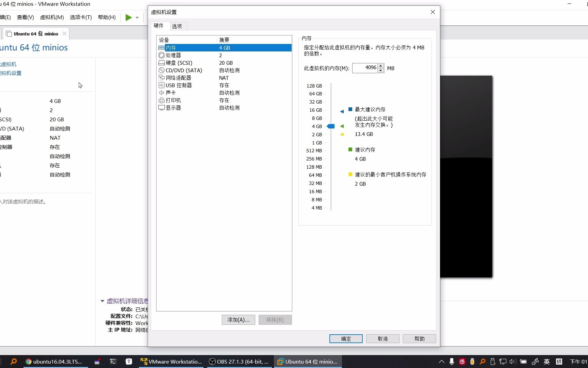Click the green power-on play icon
Screen dimensions: 588x368
128,17
